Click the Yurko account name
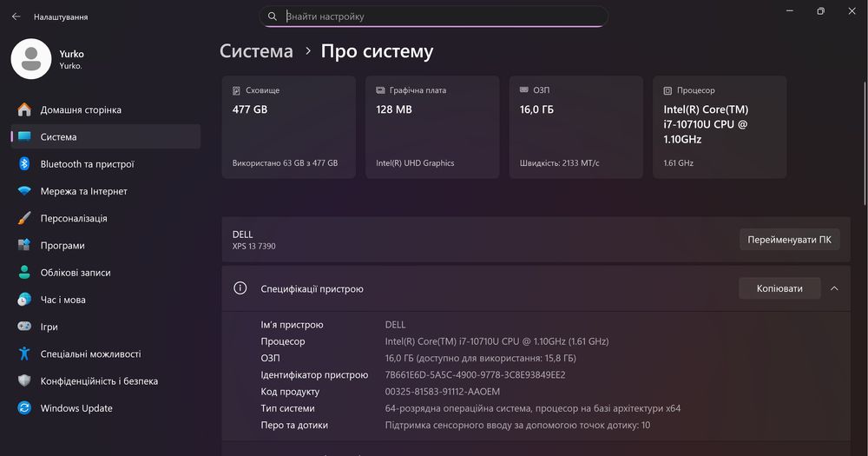This screenshot has width=868, height=456. [x=71, y=54]
